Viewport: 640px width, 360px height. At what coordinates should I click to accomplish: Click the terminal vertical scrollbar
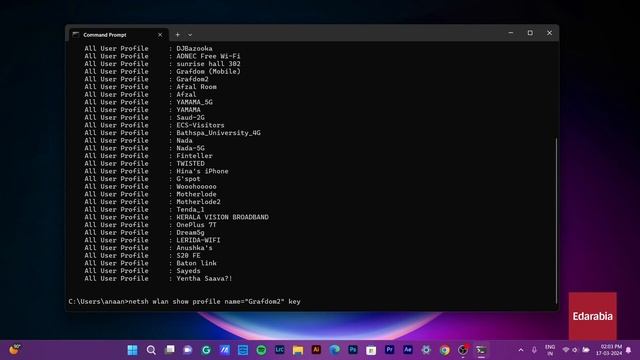556,220
